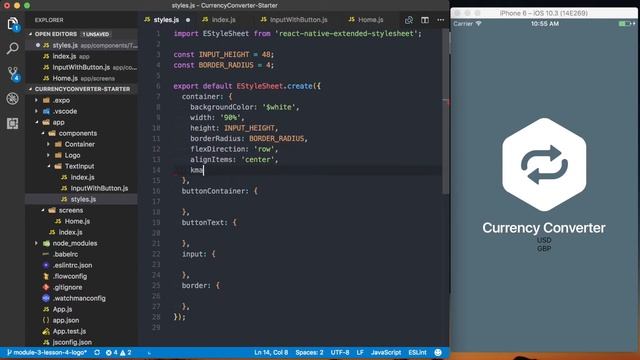640x360 pixels.
Task: Click the 1 UNSAVED badge in Open Editors
Action: pos(96,34)
